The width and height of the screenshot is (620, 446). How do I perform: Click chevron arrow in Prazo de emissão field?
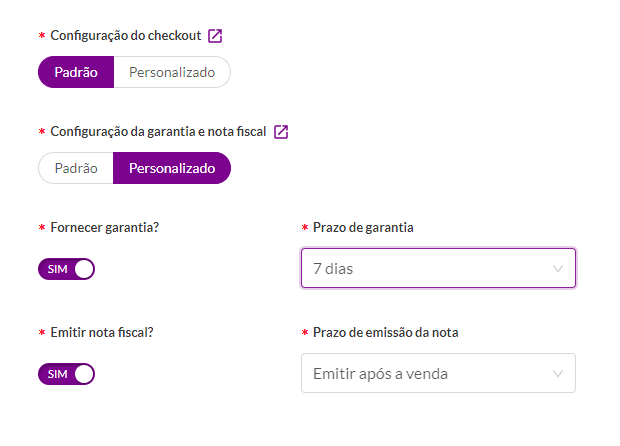pos(558,374)
